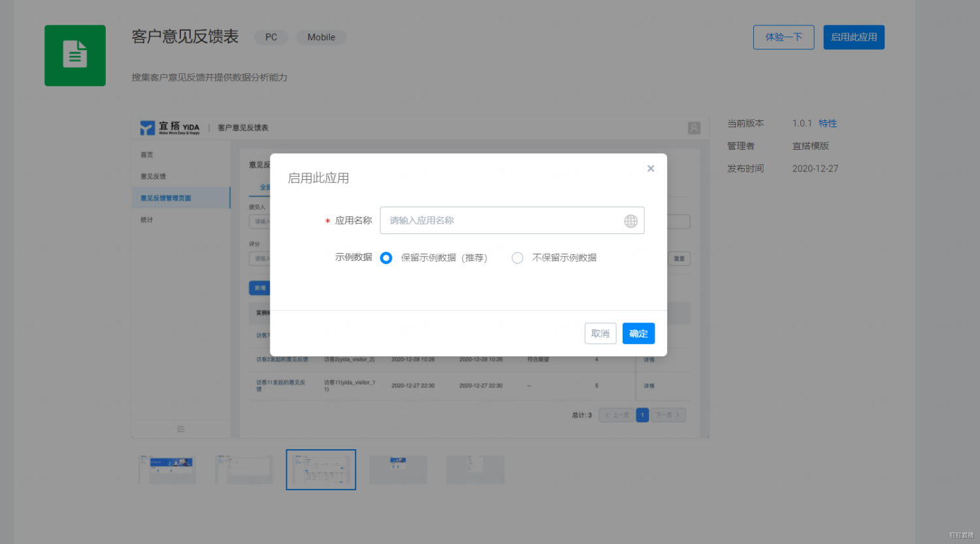The image size is (980, 544).
Task: Select 统计 in preview sidebar
Action: 147,220
